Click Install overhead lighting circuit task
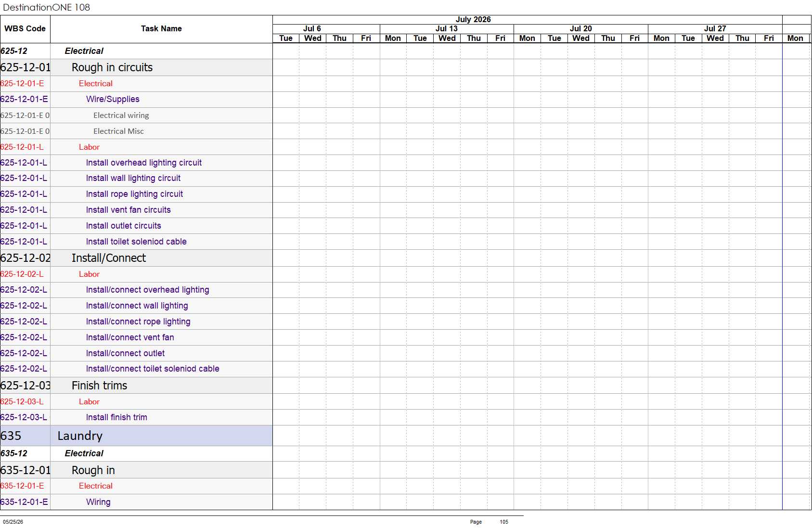 tap(144, 163)
